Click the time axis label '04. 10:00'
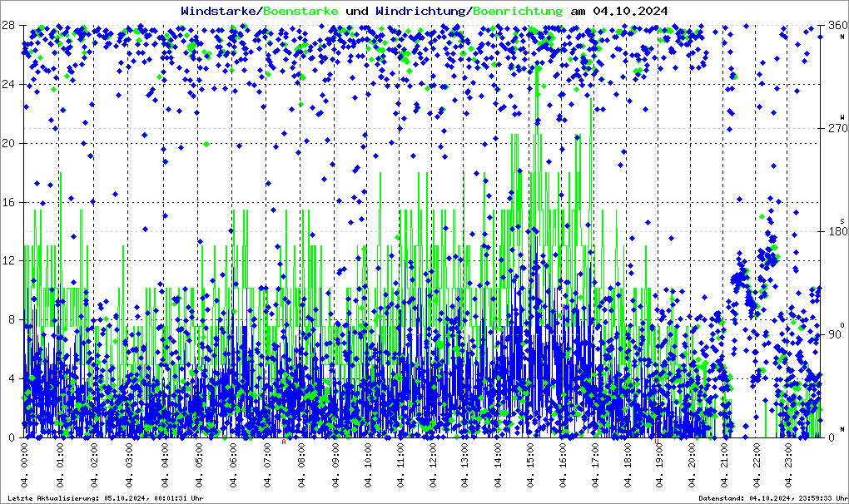Image resolution: width=849 pixels, height=504 pixels. (368, 465)
